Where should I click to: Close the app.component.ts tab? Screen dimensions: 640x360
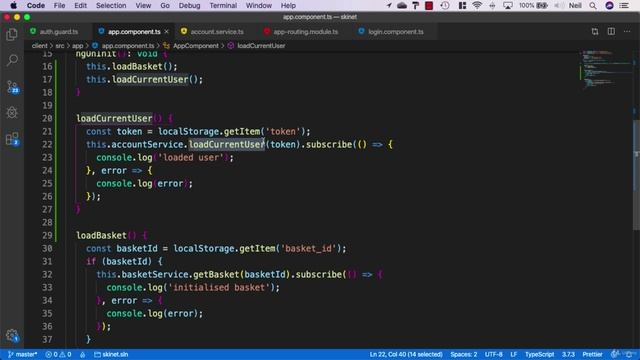(167, 31)
